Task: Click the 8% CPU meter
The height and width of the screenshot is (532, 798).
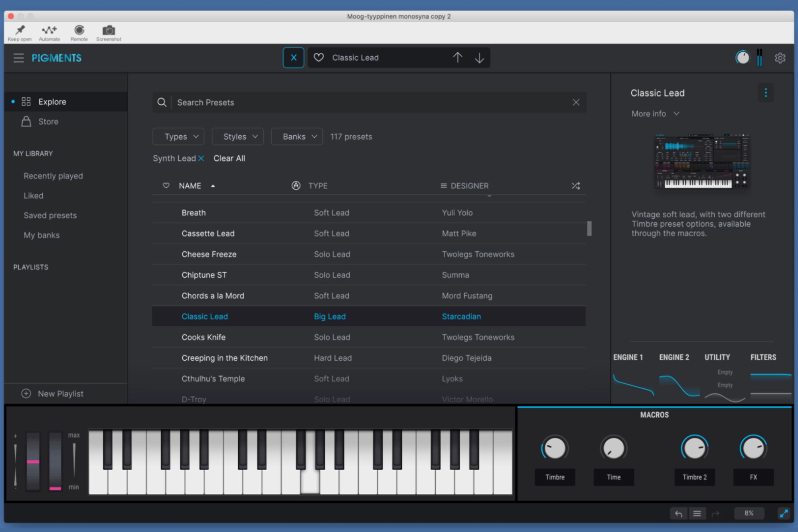Action: (x=749, y=513)
